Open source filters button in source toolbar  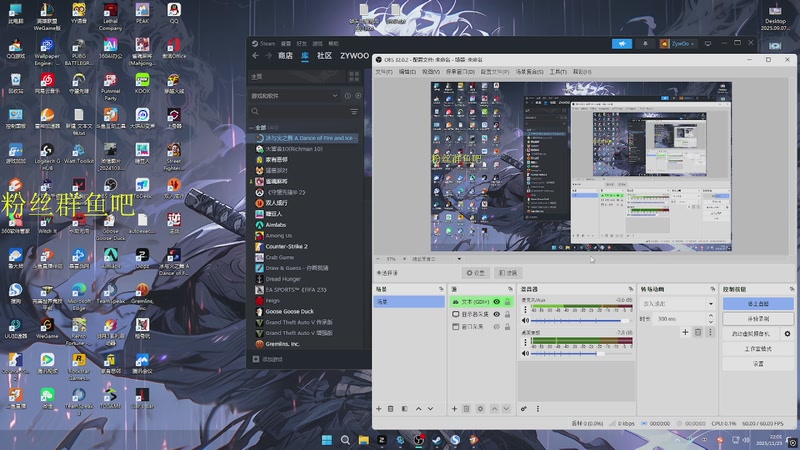508,273
